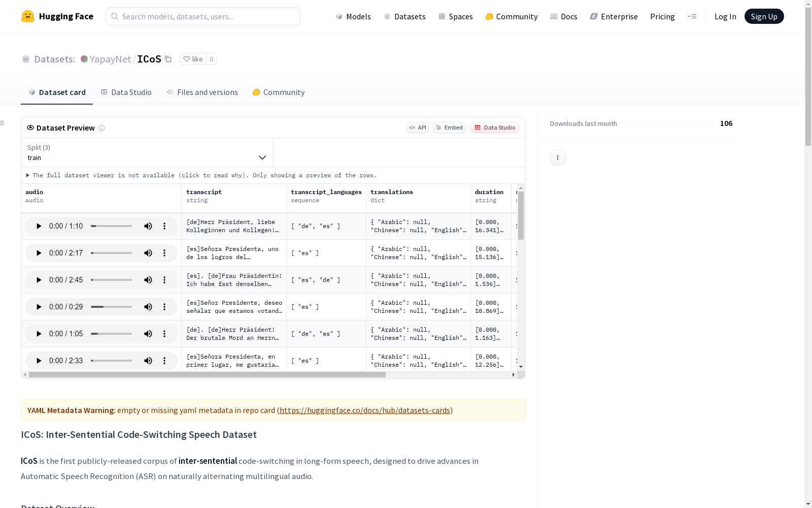Switch to the Files and versions tab
The width and height of the screenshot is (812, 508).
pos(202,92)
